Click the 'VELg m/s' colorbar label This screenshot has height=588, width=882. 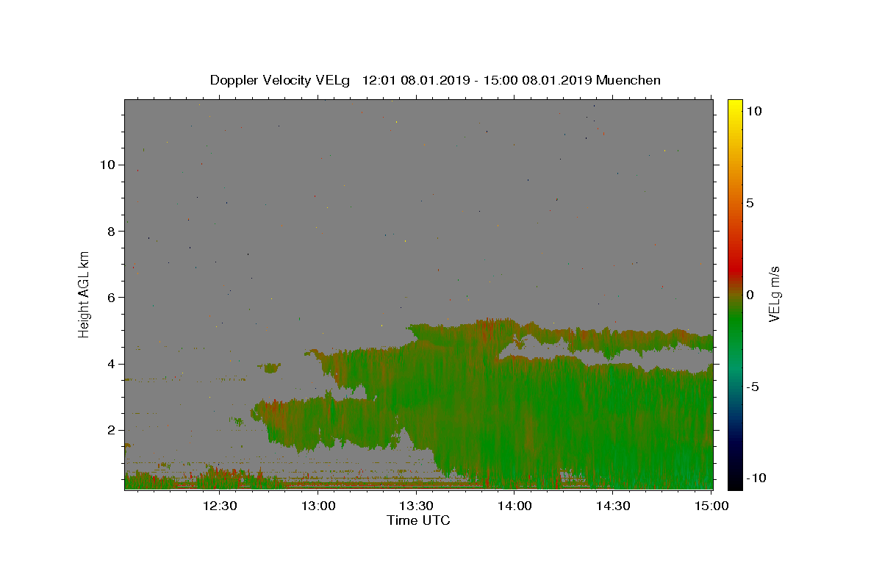pos(774,295)
